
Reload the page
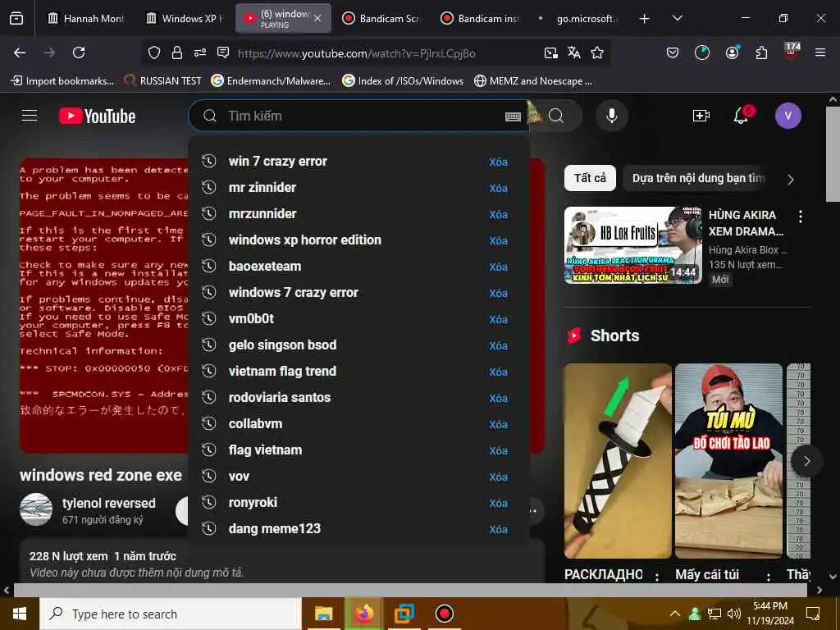79,52
